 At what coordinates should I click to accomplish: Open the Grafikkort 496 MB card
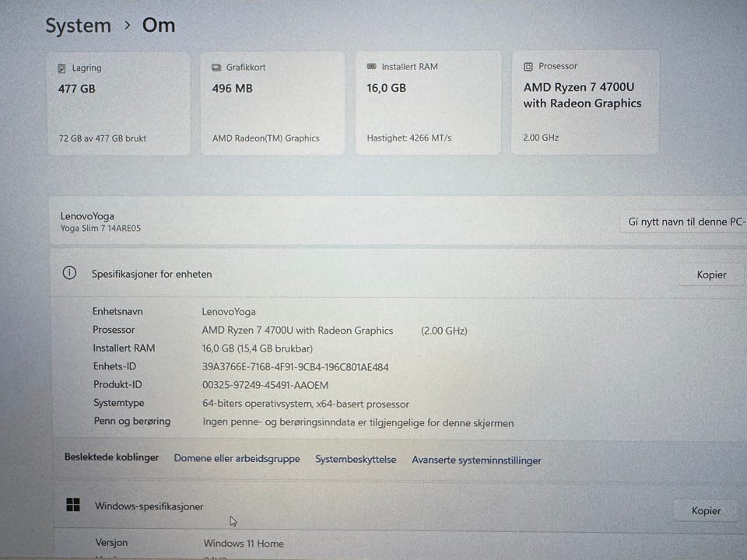272,103
